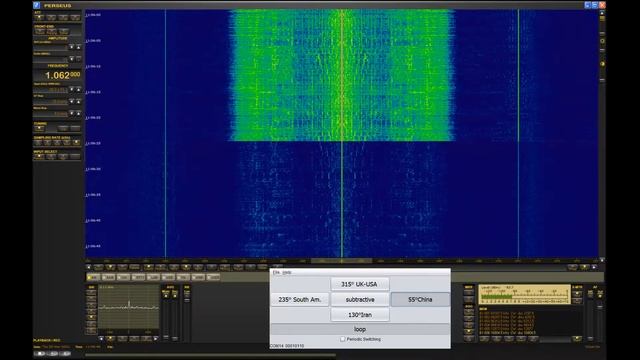
Task: Select the 315° UK-USA antenna direction
Action: point(360,284)
